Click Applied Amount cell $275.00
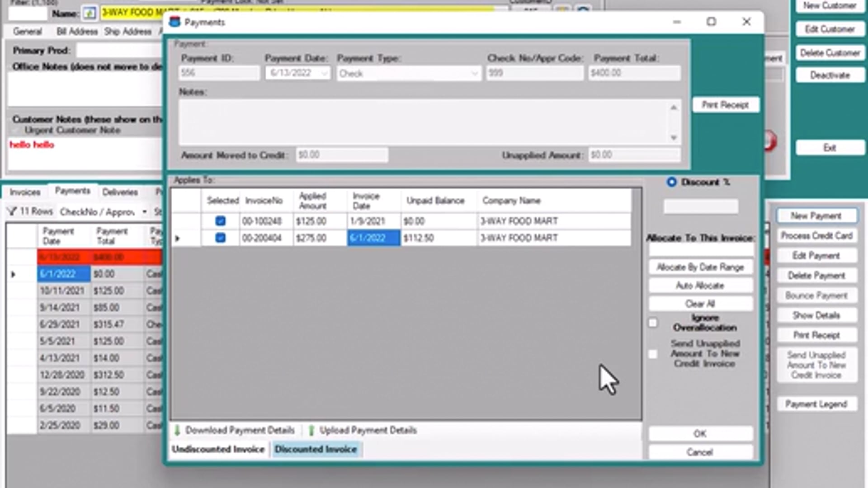868x488 pixels. coord(320,238)
